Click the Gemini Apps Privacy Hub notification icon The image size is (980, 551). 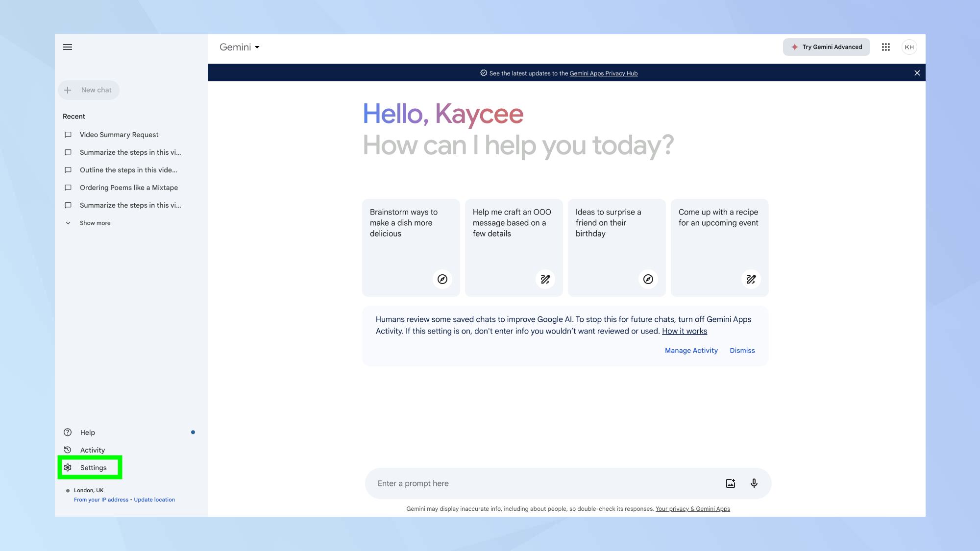483,72
